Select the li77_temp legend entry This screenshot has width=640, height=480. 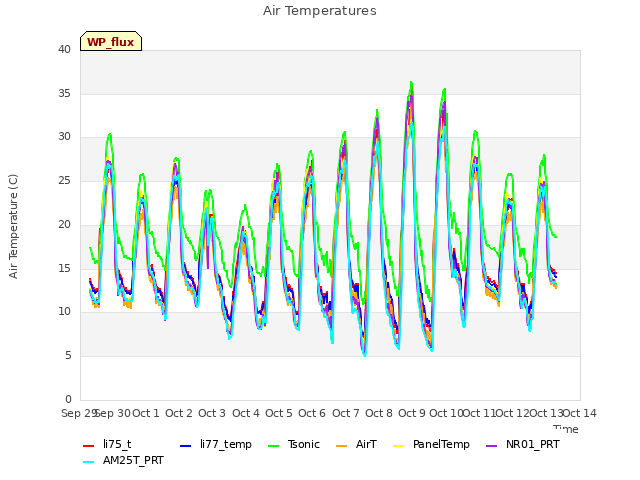(216, 444)
